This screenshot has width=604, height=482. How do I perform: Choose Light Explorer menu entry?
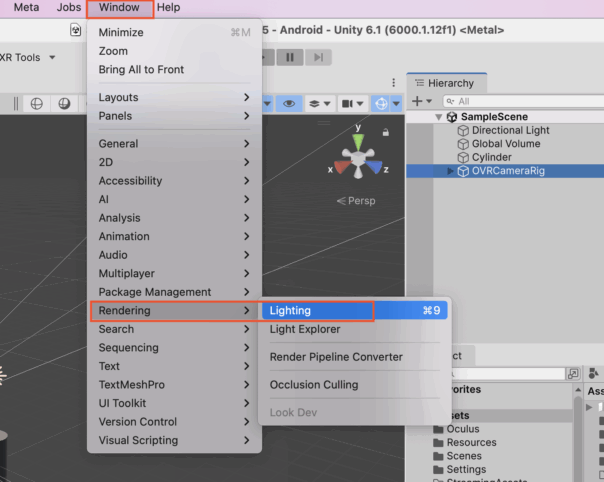tap(305, 329)
